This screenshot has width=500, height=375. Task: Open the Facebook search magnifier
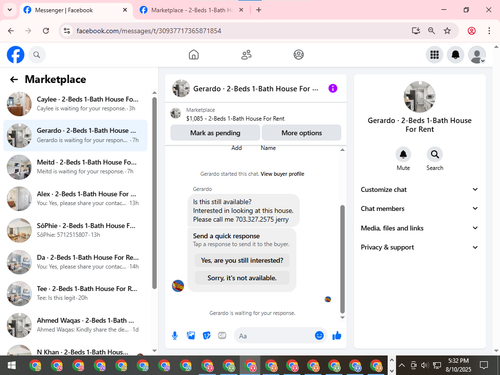point(37,55)
